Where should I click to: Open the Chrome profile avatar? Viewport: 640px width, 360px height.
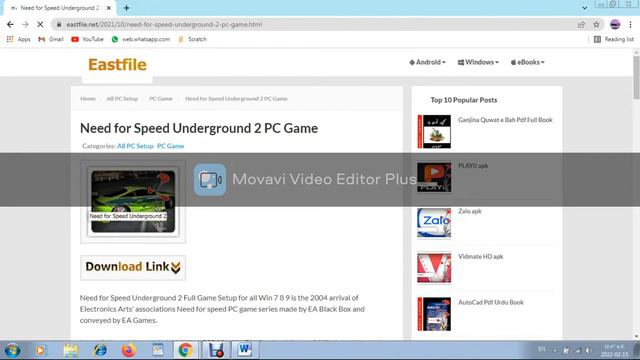[x=615, y=24]
